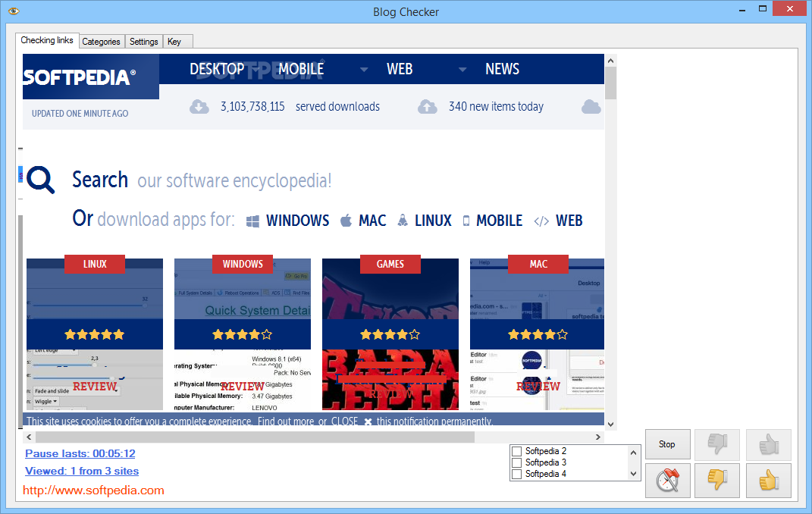
Task: Open the LINUX review thumbnail
Action: pos(95,334)
